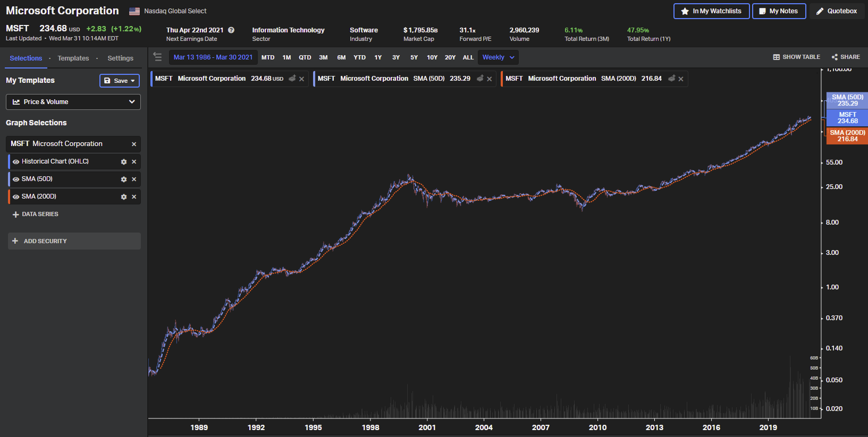This screenshot has width=868, height=437.
Task: Click the 47.95% Total Return (1Y) value
Action: [x=638, y=30]
